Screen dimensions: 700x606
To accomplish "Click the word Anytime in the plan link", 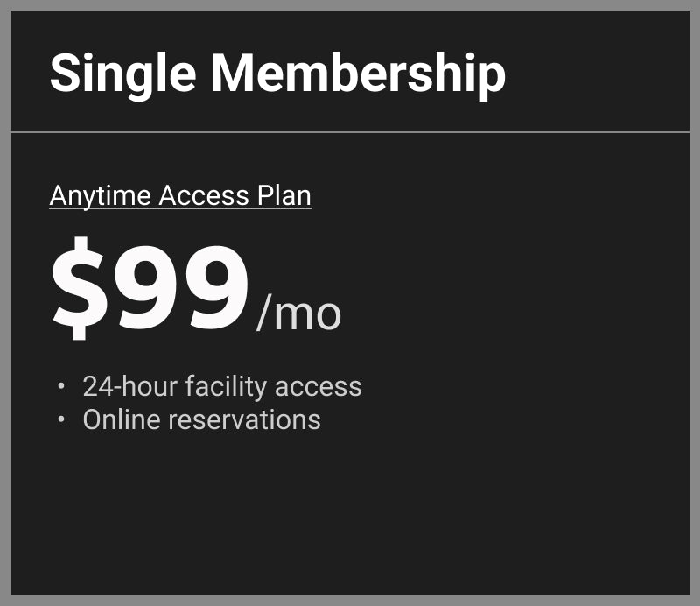I will click(x=101, y=196).
